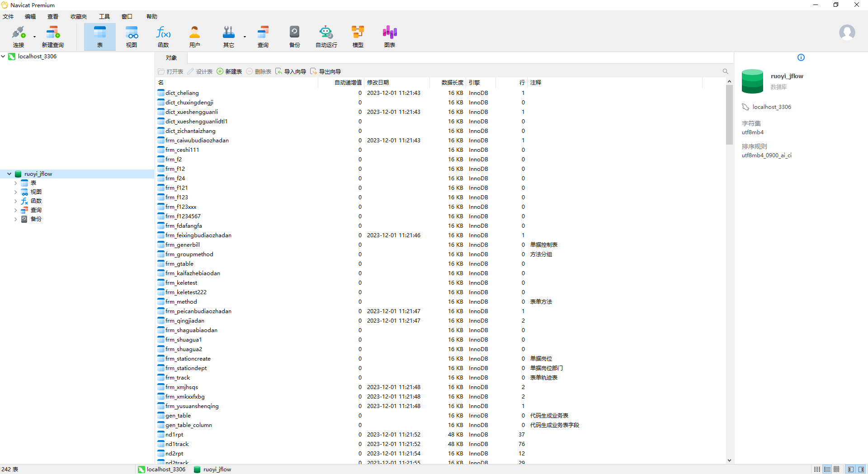Open the 模型 (Model) toolbar icon
The height and width of the screenshot is (474, 868).
pyautogui.click(x=358, y=36)
